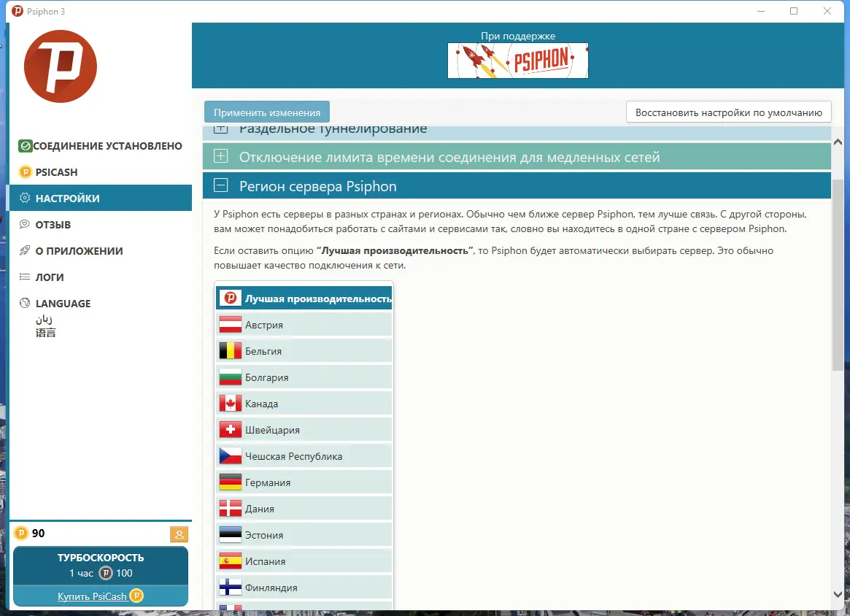Click the globe icon beside LANGUAGE
This screenshot has width=850, height=616.
[x=25, y=303]
